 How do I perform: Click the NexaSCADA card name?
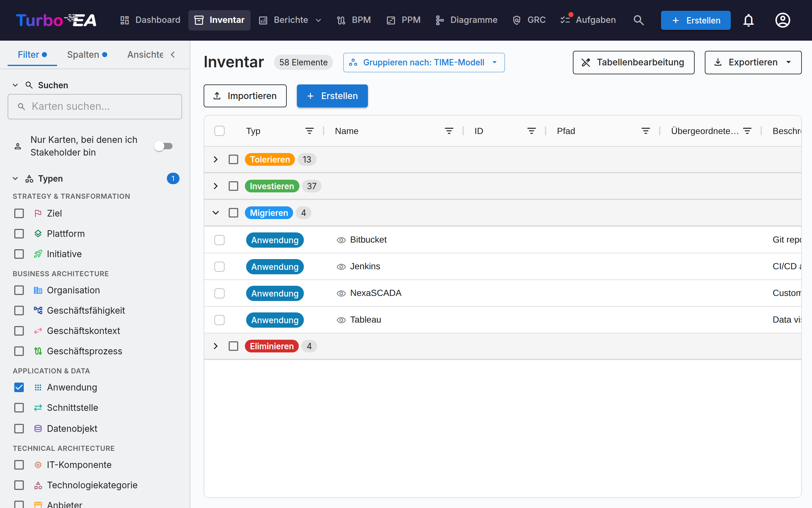coord(376,293)
